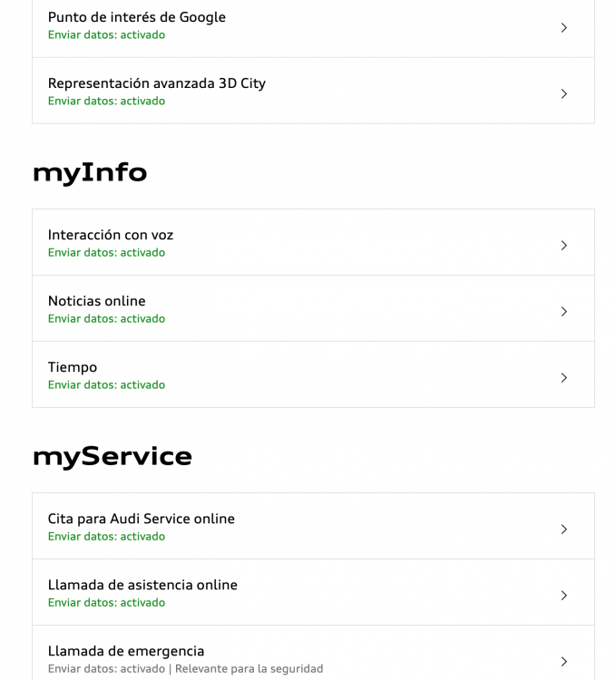The width and height of the screenshot is (616, 680).
Task: Open chevron for Representación avanzada 3D City
Action: click(564, 93)
